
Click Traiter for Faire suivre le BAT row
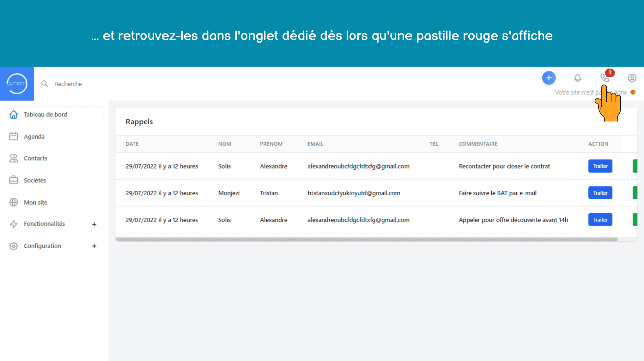point(600,193)
